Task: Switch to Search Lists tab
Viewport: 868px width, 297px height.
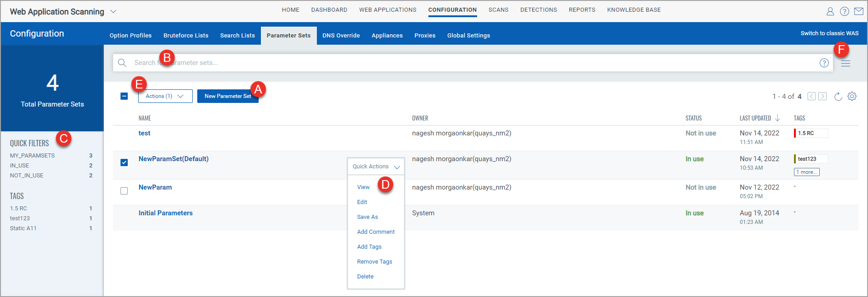Action: coord(237,36)
